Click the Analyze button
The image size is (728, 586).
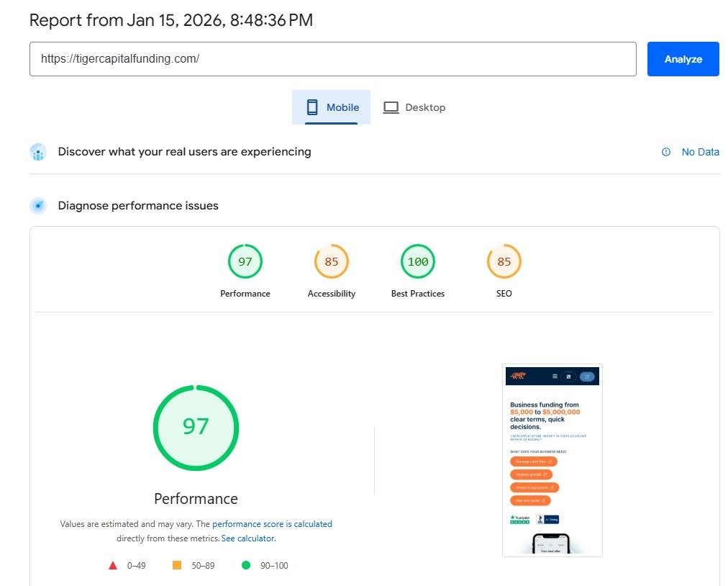pyautogui.click(x=683, y=59)
